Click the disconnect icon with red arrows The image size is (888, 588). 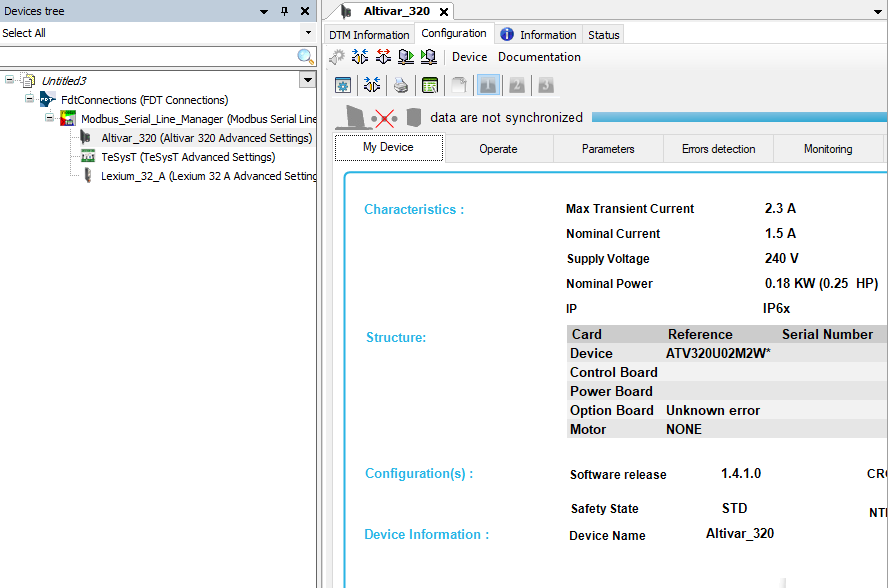[383, 57]
